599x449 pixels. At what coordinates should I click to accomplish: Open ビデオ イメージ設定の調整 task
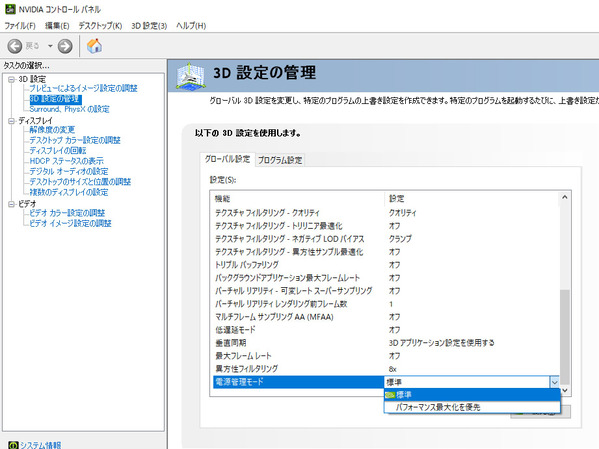point(70,223)
